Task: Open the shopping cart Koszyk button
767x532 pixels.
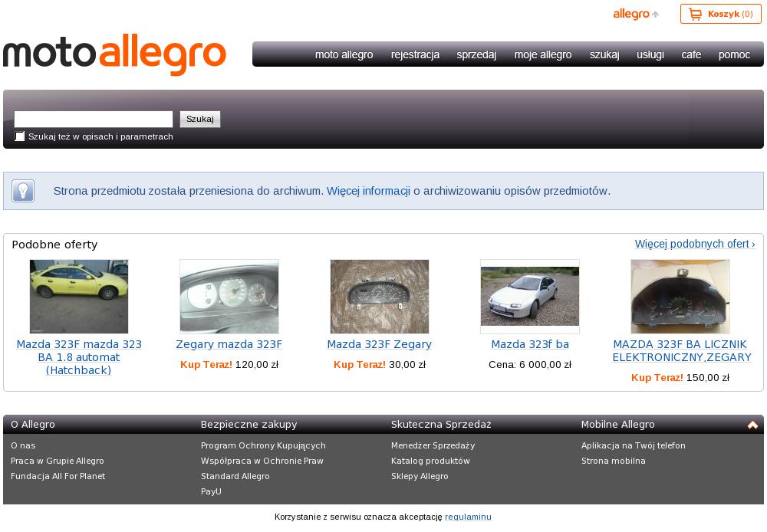Action: [x=720, y=14]
